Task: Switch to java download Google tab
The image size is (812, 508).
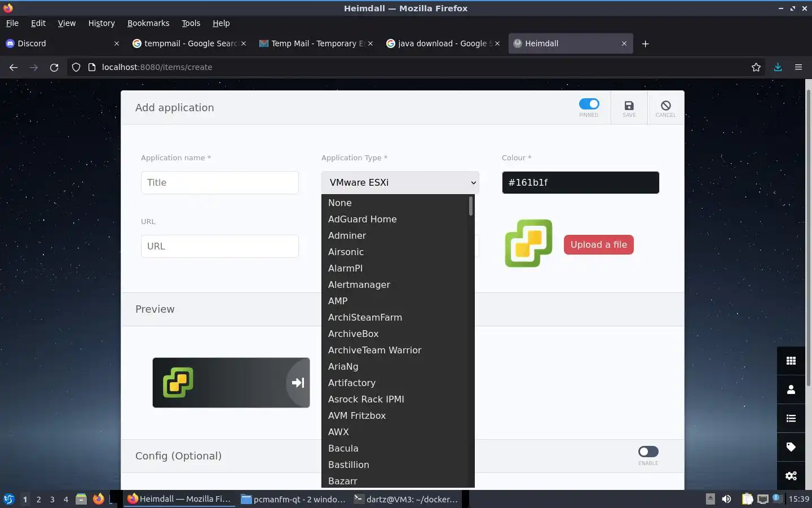Action: point(443,43)
